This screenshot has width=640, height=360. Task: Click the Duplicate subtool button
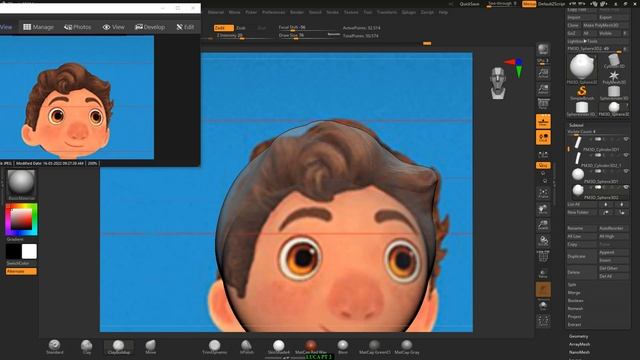[582, 256]
